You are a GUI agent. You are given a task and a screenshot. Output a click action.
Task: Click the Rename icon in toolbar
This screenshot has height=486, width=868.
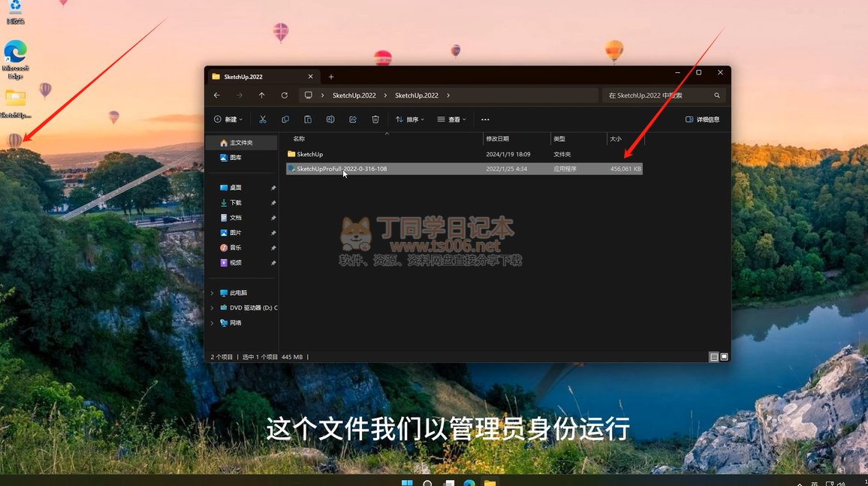(x=330, y=119)
